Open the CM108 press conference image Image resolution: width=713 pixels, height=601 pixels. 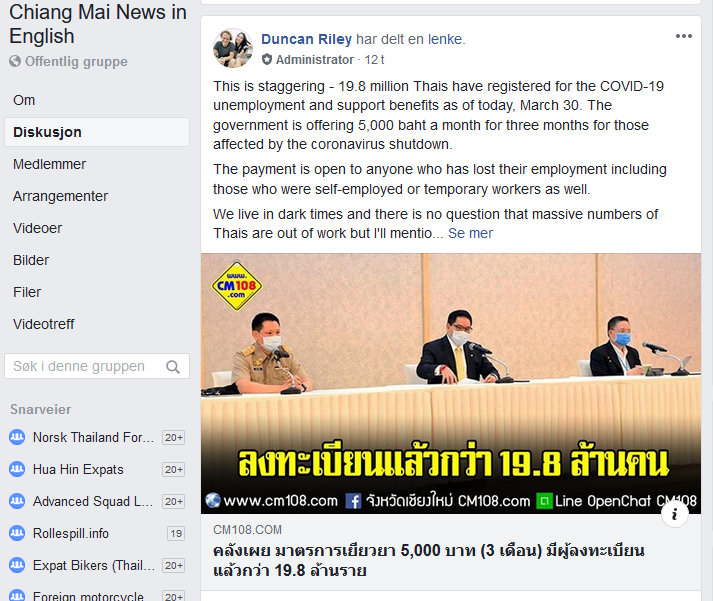point(451,384)
